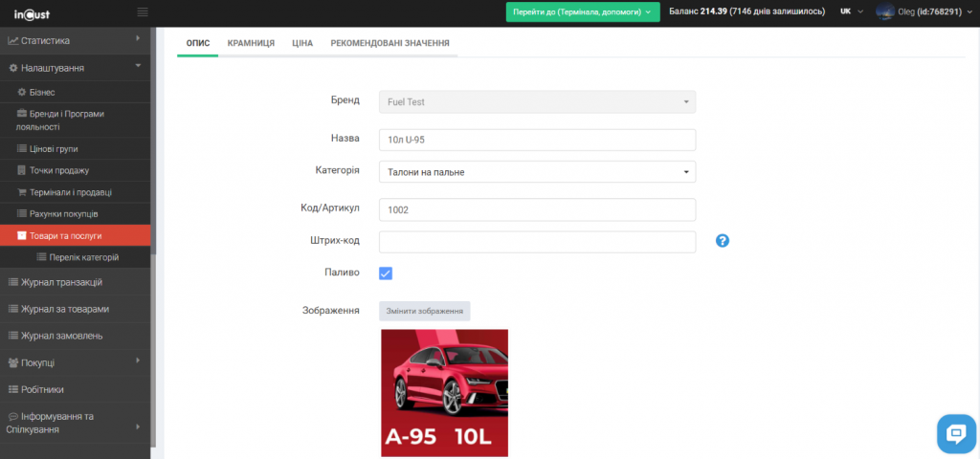Click Змінити зображення button

click(425, 311)
